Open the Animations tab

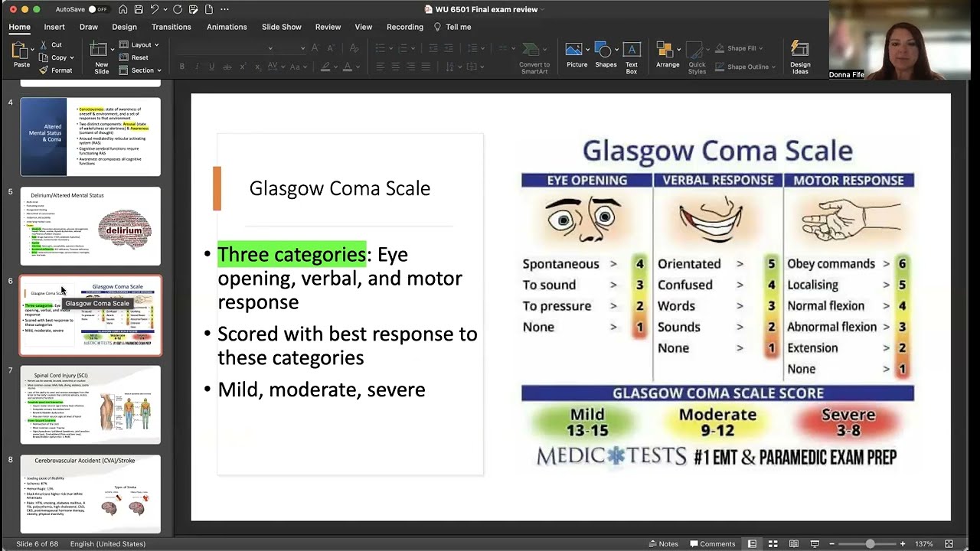[x=227, y=27]
